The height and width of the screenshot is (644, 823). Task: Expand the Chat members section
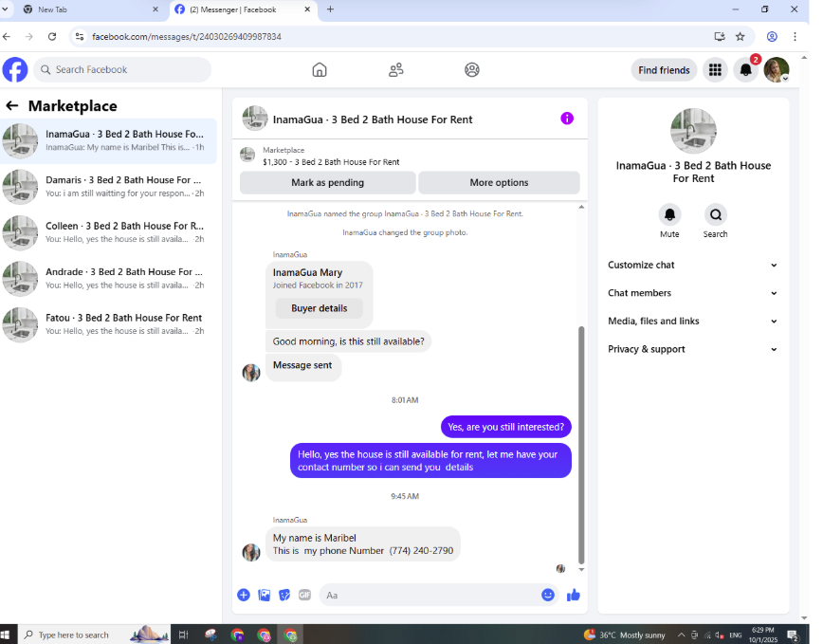693,293
